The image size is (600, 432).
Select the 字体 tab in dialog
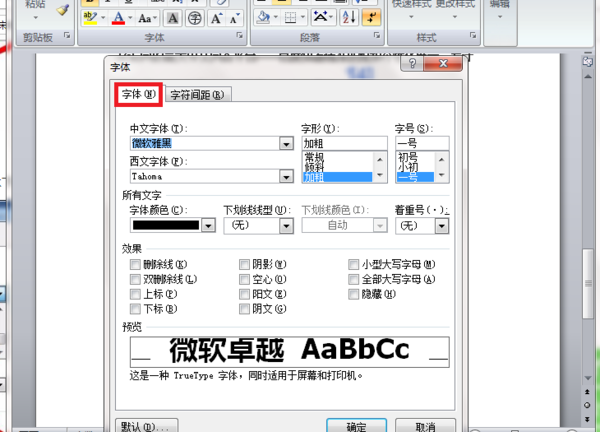tap(139, 94)
